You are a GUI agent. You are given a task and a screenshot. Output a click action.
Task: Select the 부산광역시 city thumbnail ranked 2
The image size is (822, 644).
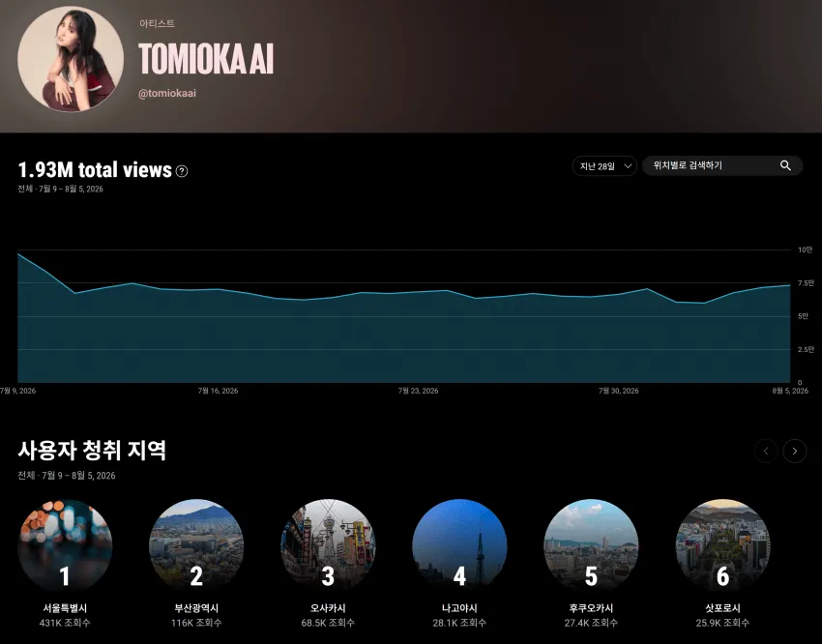pos(196,545)
